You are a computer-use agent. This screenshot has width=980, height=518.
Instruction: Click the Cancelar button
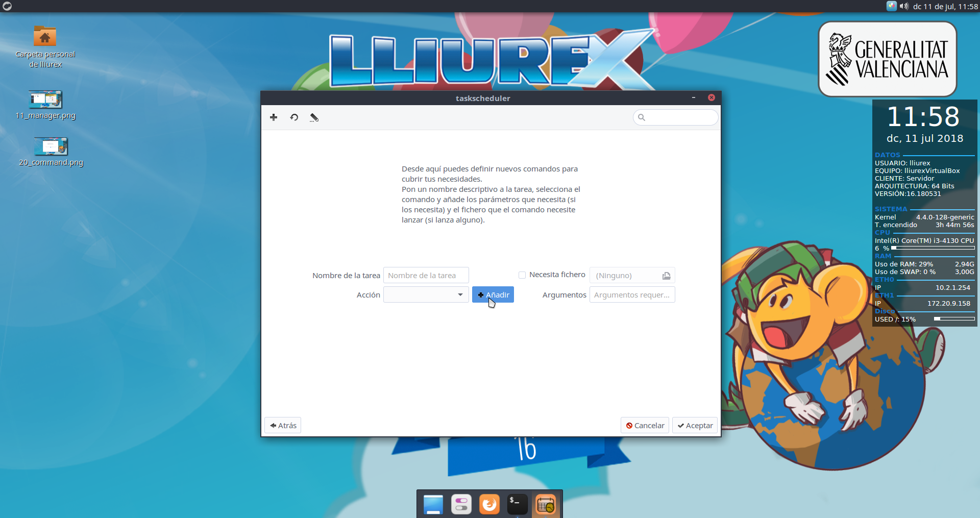pyautogui.click(x=645, y=426)
